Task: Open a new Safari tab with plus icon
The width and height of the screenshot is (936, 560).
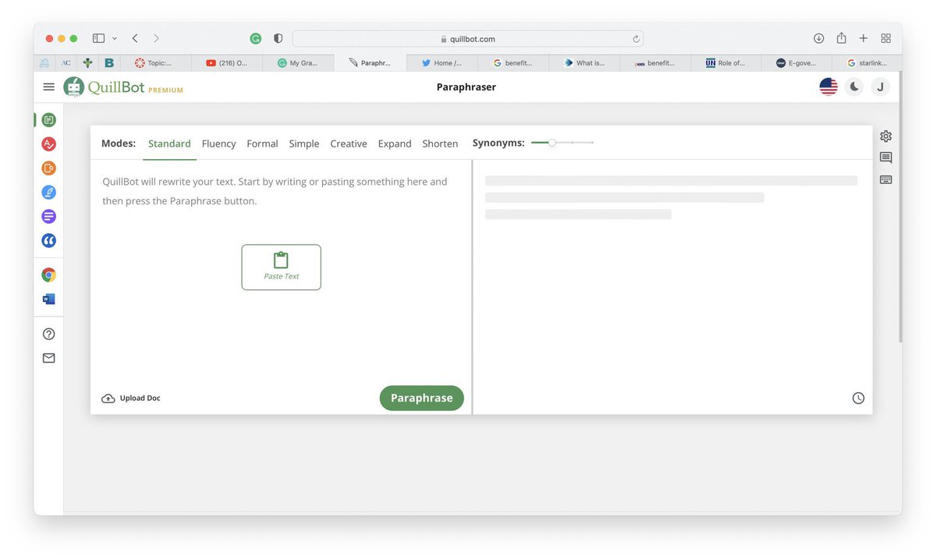Action: [x=863, y=38]
